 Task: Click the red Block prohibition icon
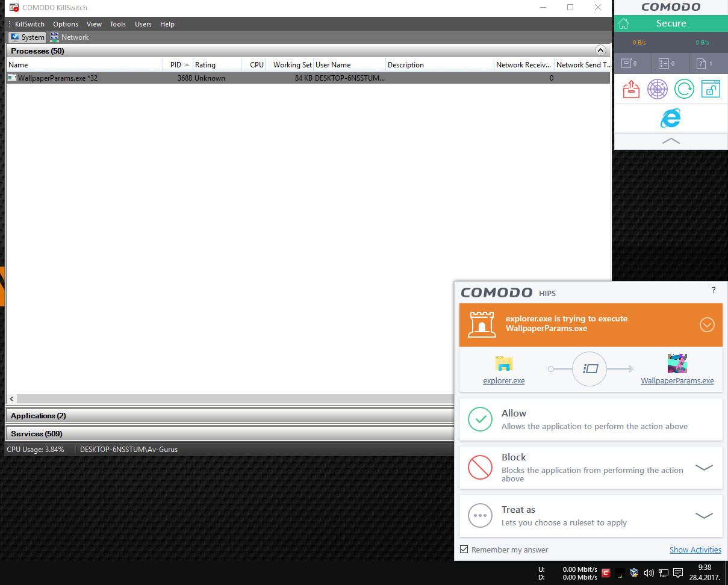point(481,467)
